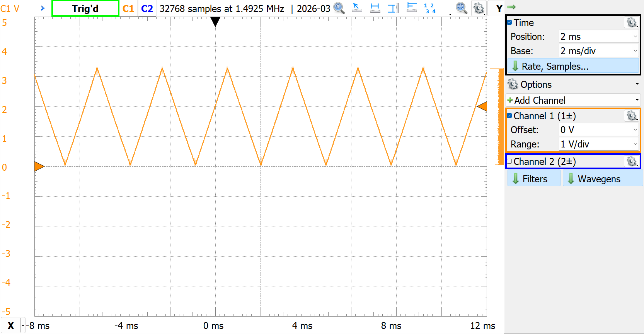The image size is (644, 334).
Task: Activate the horizontal X cursor measurement icon
Action: click(375, 8)
